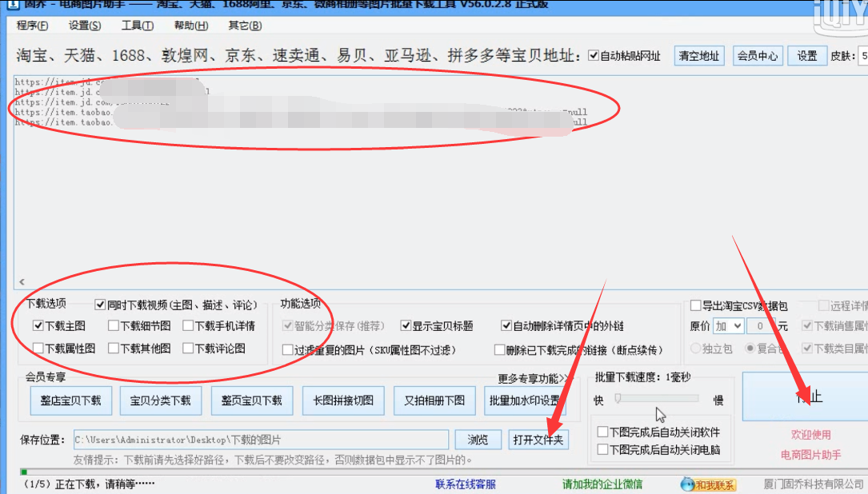This screenshot has height=494, width=868.
Task: Open the 原价 加 dropdown
Action: 727,326
